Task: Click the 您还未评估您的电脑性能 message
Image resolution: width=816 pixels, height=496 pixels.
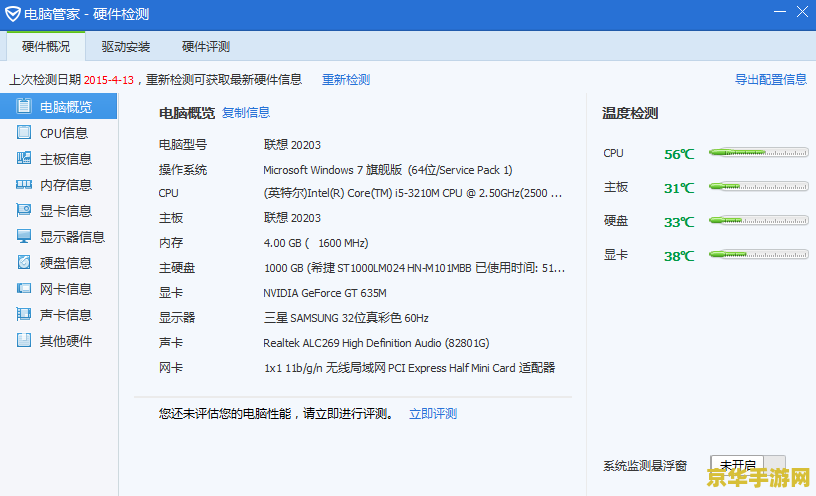Action: (276, 414)
